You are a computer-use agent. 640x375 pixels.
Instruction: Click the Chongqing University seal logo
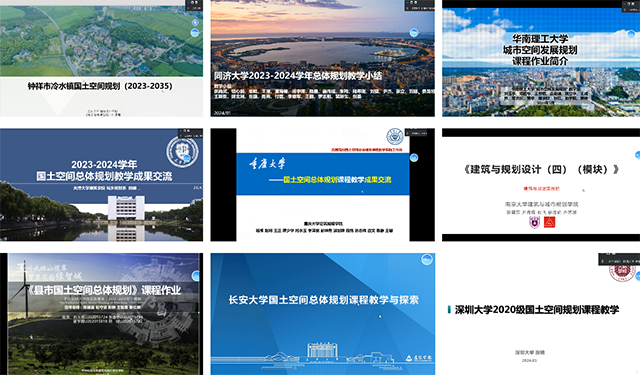coord(394,137)
